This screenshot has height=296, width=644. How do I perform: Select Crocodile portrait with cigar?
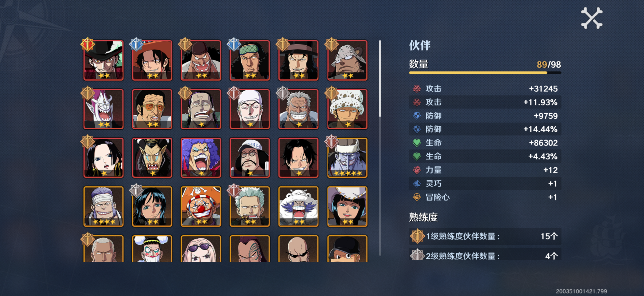pos(201,109)
